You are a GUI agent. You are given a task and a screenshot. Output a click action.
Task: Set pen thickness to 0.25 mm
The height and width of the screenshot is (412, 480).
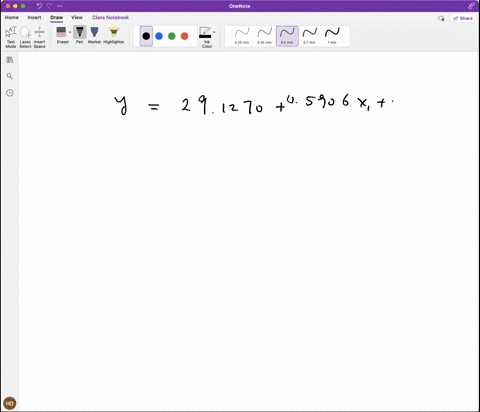coord(242,36)
